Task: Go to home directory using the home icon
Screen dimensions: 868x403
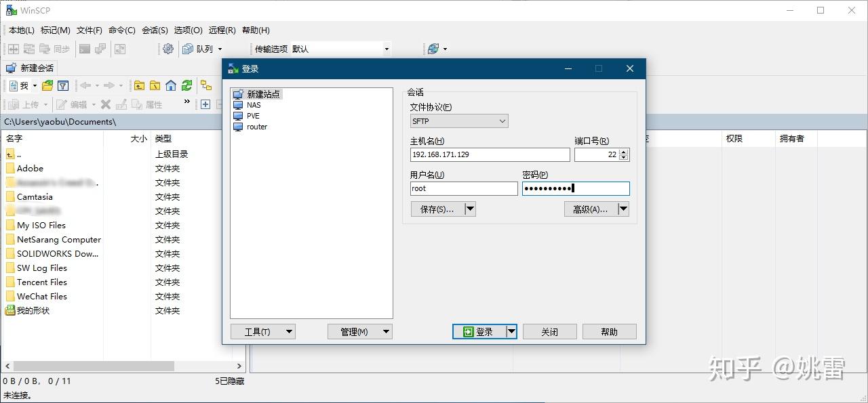Action: (170, 85)
